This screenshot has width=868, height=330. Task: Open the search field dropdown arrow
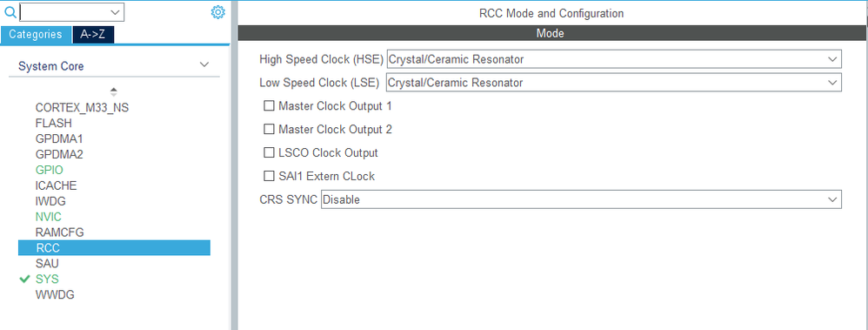(115, 11)
